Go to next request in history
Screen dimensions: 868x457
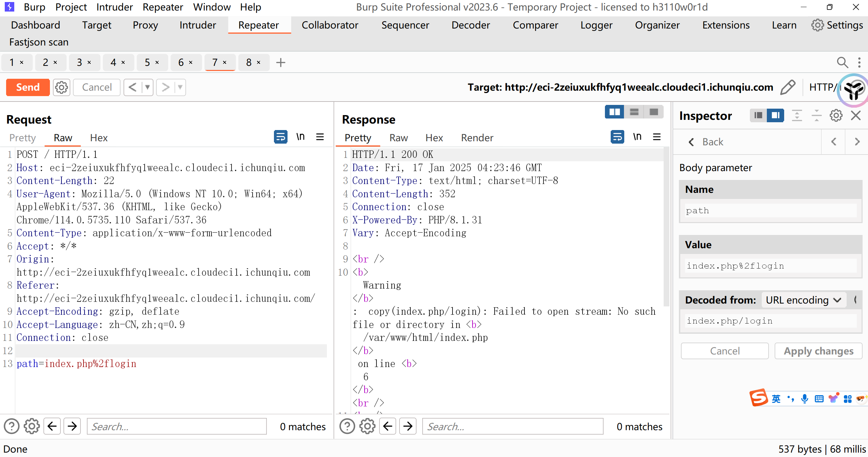[x=165, y=87]
